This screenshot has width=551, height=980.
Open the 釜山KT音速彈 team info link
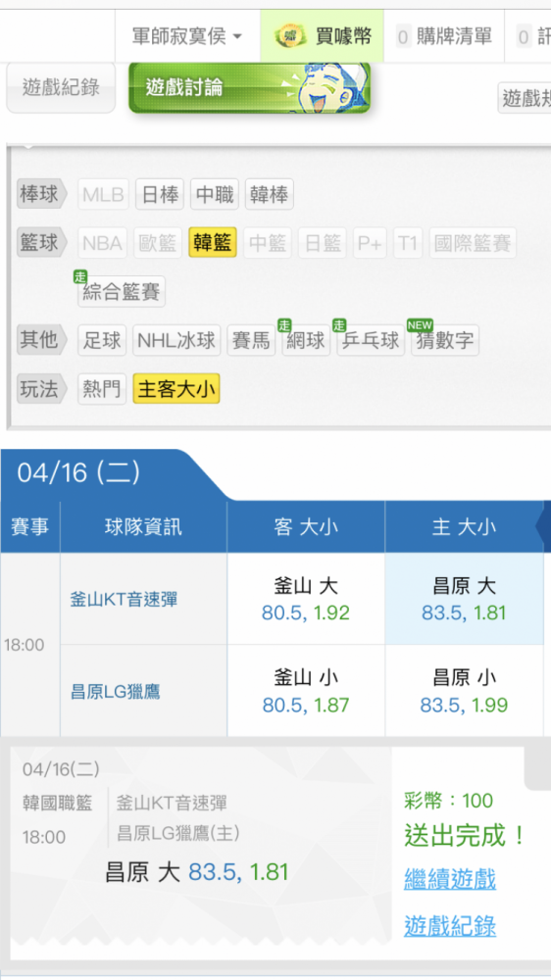point(124,600)
